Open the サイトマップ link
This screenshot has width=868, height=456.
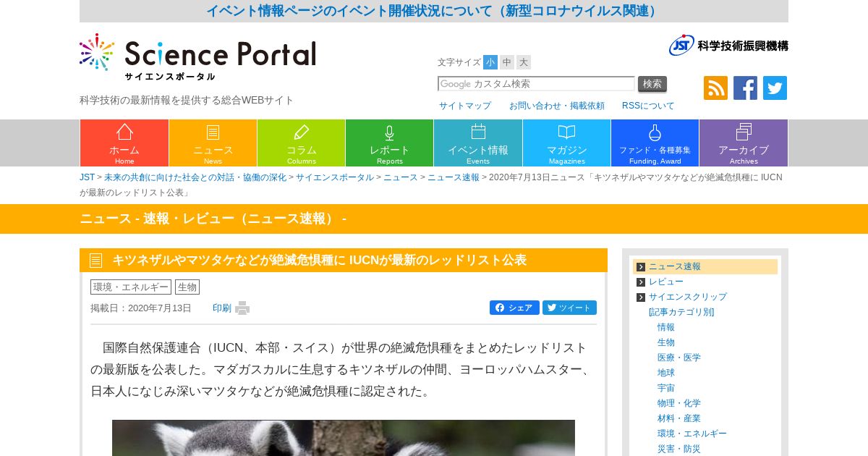[x=465, y=106]
